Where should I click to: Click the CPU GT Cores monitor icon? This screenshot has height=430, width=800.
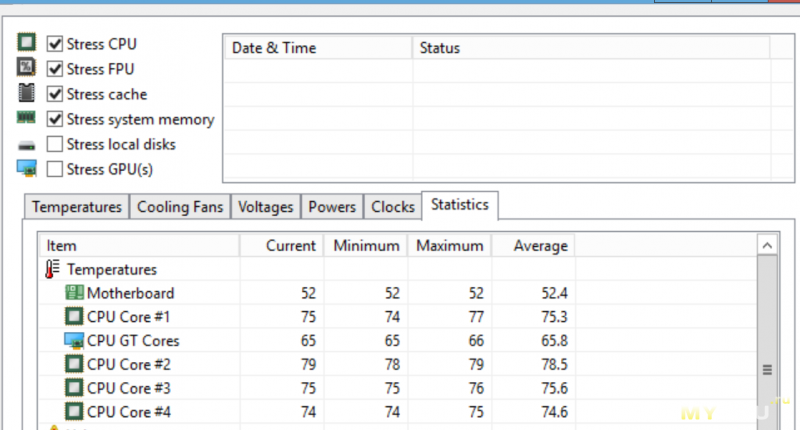(x=74, y=340)
